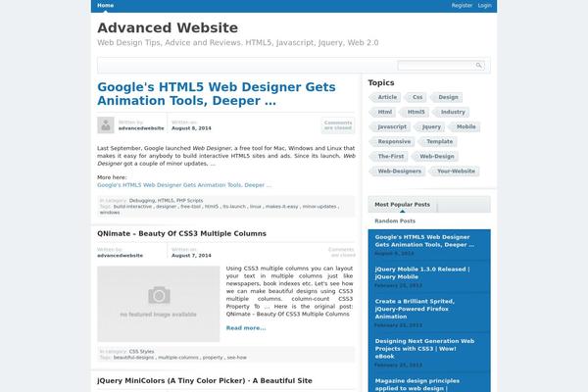Switch to Random Posts tab
588x392 pixels.
pos(395,220)
